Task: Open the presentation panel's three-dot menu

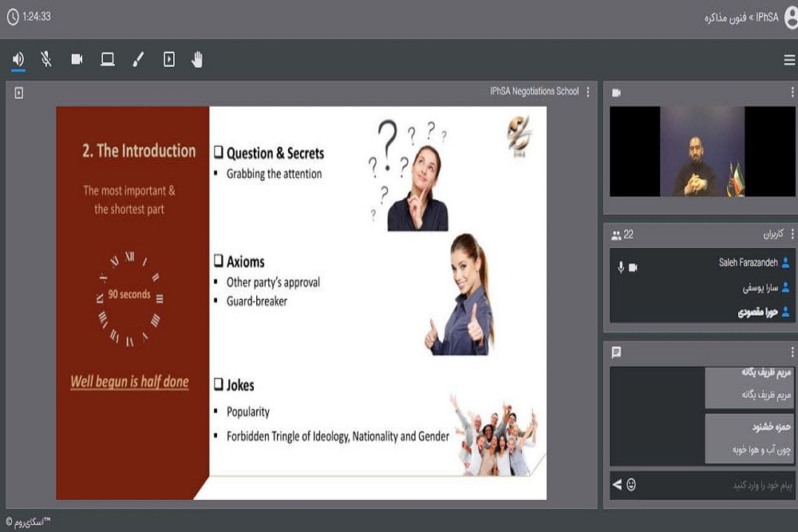Action: (588, 92)
